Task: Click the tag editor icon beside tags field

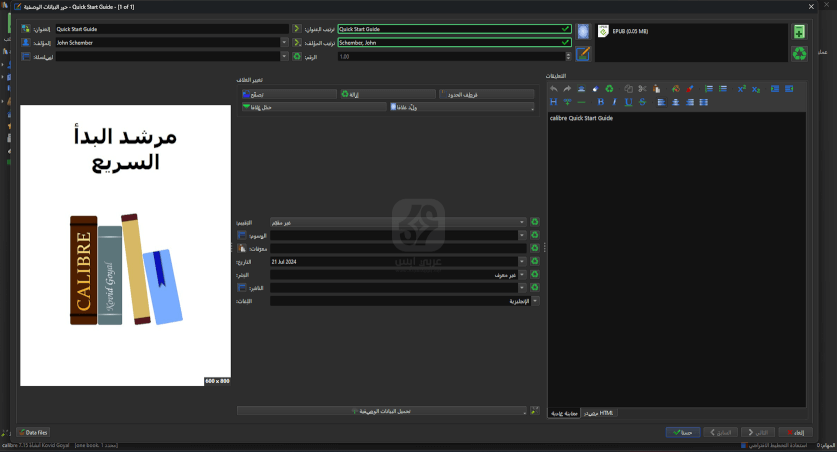Action: [241, 235]
